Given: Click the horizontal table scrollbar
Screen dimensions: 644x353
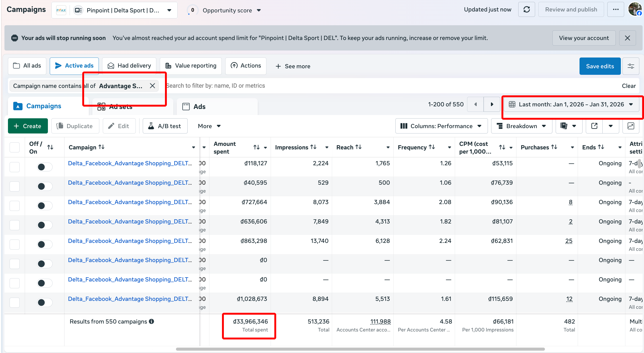Looking at the screenshot, I should coord(360,349).
